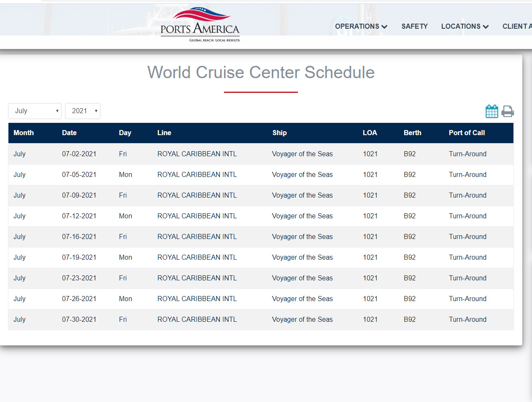Click the Ship column header
The width and height of the screenshot is (532, 402).
[279, 133]
